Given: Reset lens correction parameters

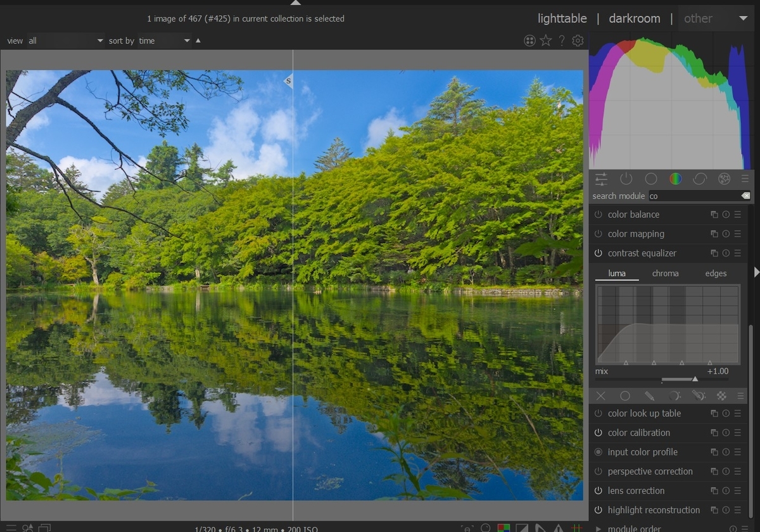Looking at the screenshot, I should tap(726, 491).
